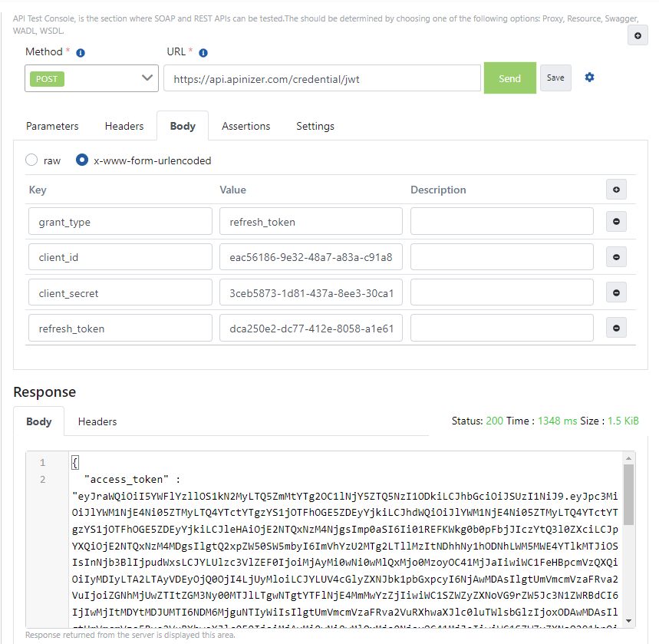Save the current request
The height and width of the screenshot is (644, 659).
coord(555,78)
